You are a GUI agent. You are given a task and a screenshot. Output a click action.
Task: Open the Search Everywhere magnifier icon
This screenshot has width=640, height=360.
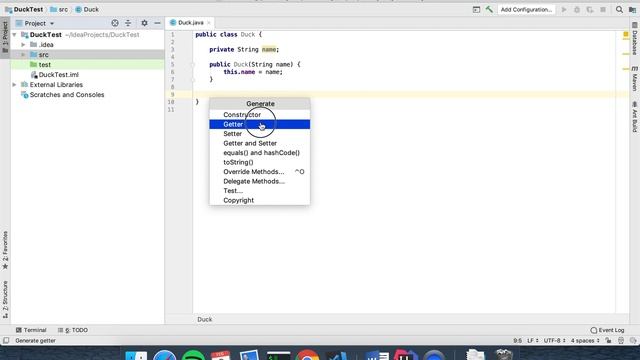(x=619, y=9)
